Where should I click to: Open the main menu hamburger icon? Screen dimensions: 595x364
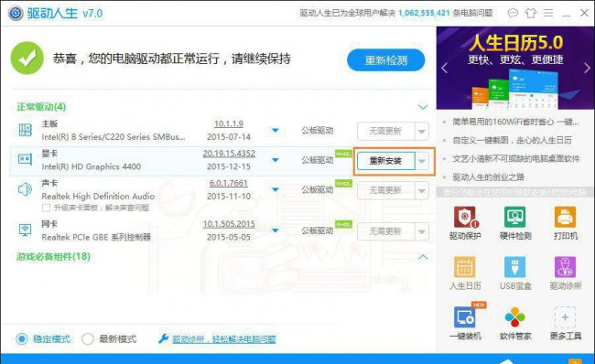(548, 14)
